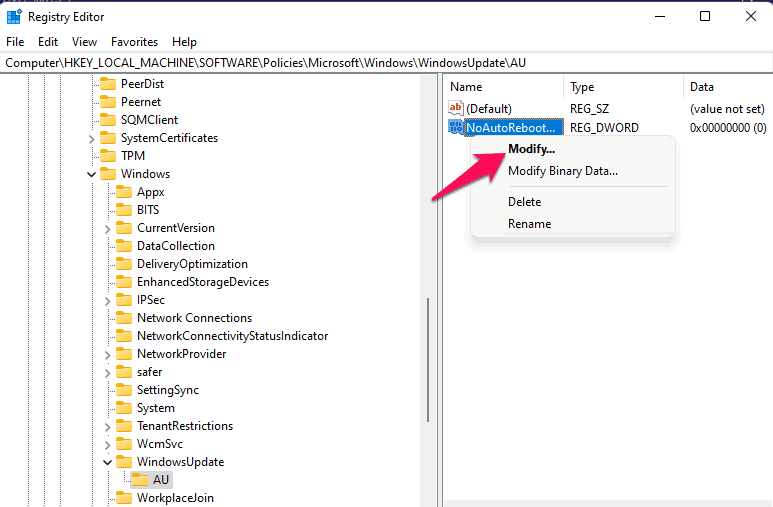
Task: Select the AU folder icon in tree
Action: click(140, 480)
